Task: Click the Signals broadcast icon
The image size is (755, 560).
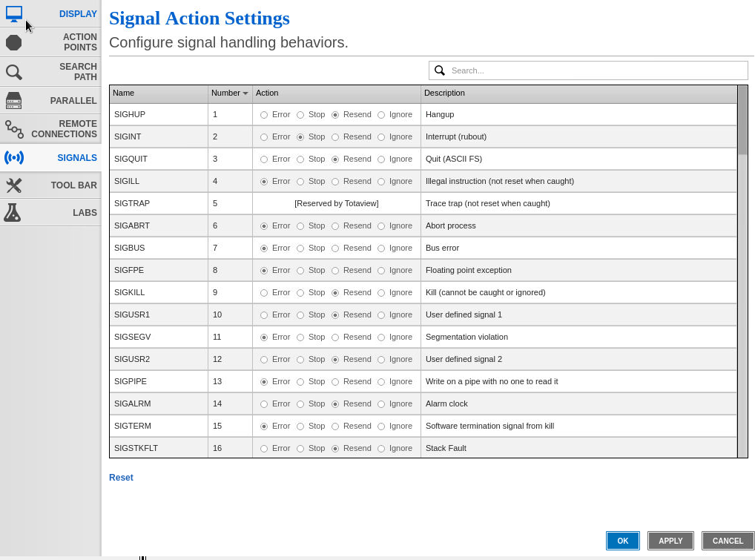Action: click(x=14, y=158)
